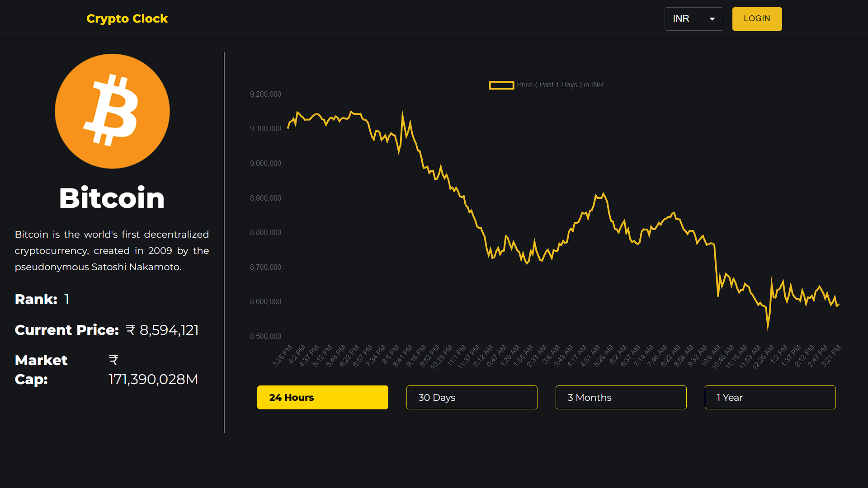868x488 pixels.
Task: Open the INR currency selector
Action: pos(693,19)
